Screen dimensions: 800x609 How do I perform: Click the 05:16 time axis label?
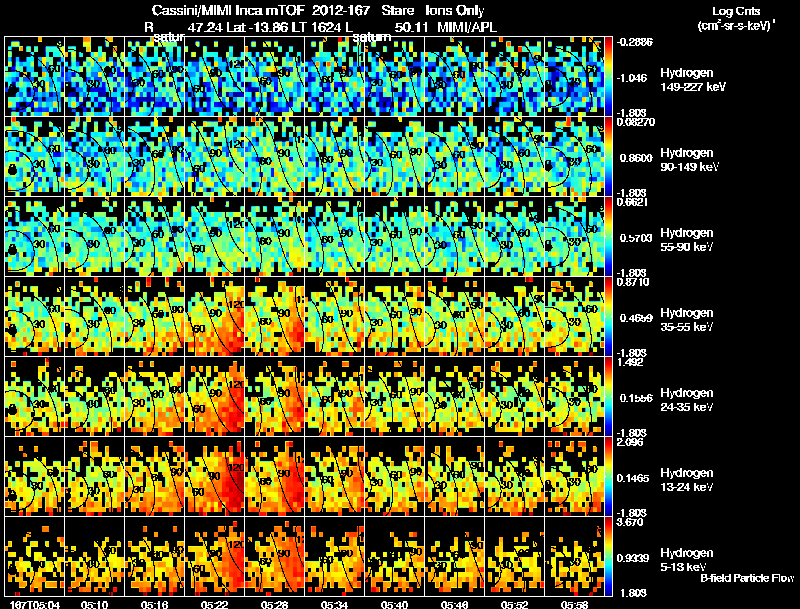pos(155,604)
